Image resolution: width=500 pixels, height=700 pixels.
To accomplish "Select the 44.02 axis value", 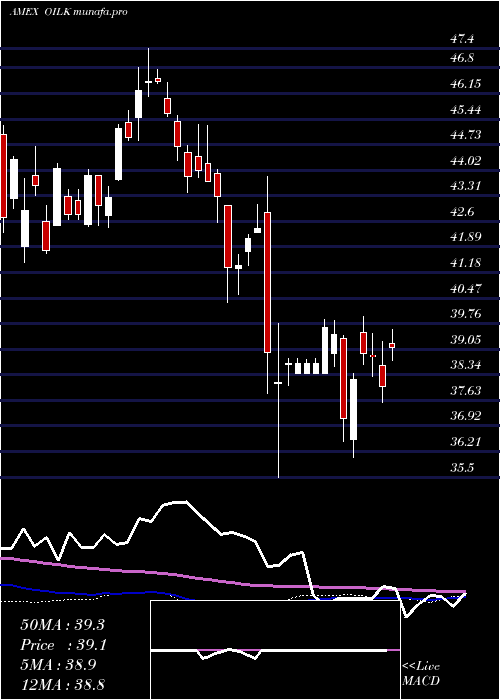I will coord(465,160).
